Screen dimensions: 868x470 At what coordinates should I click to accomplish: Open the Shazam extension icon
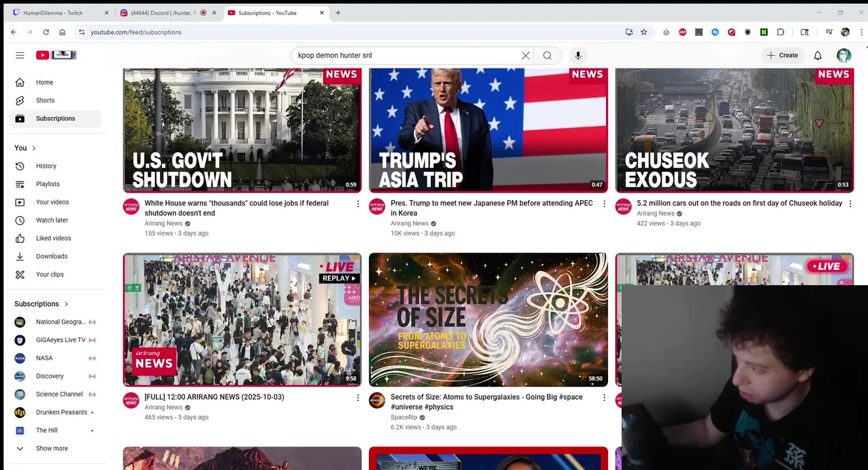pyautogui.click(x=715, y=32)
